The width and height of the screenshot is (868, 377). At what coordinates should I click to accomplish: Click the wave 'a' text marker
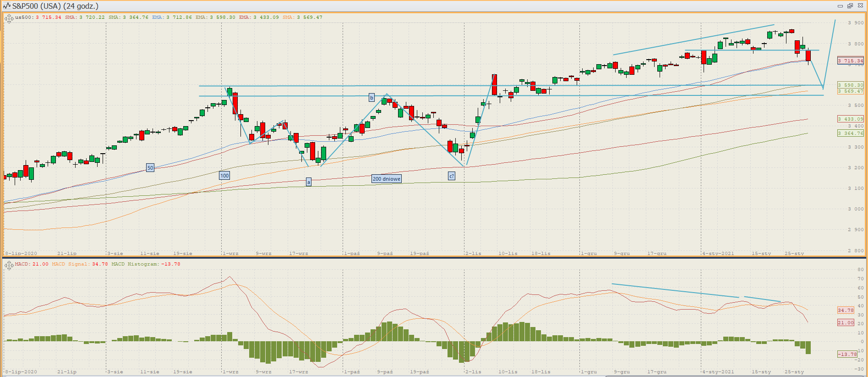click(309, 183)
